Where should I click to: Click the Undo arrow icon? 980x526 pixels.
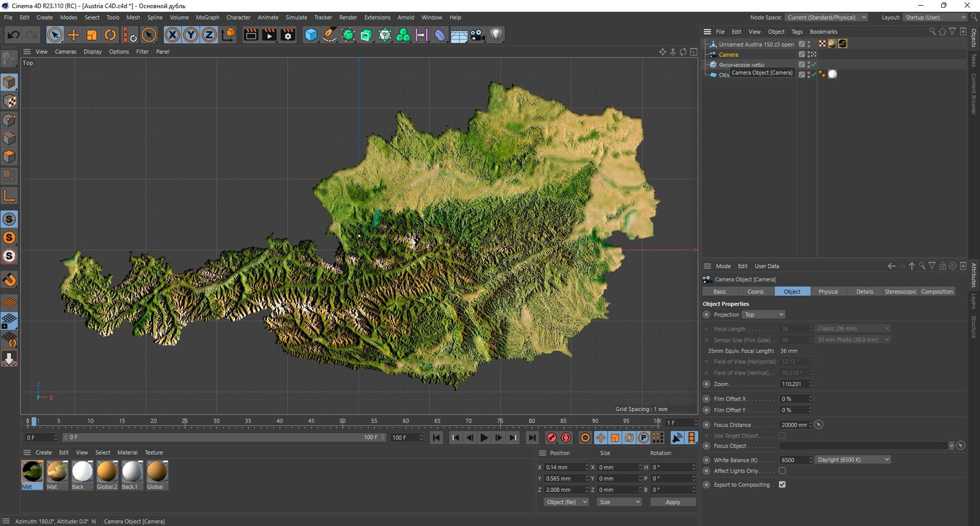[14, 35]
